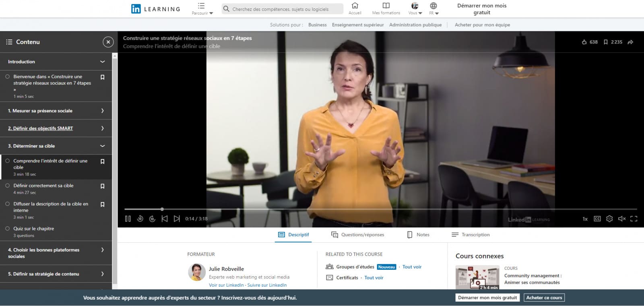Unmute the video volume
Viewport: 644px width, 306px height.
[622, 219]
